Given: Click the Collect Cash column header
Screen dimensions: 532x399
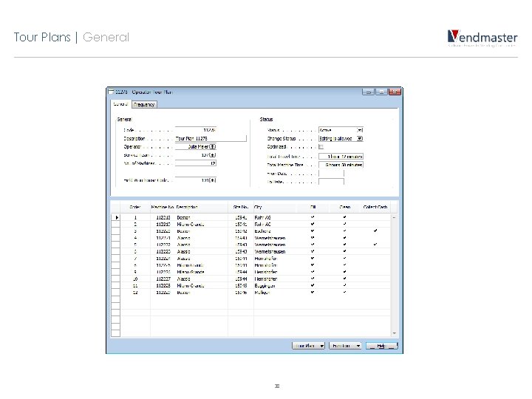Looking at the screenshot, I should (375, 207).
